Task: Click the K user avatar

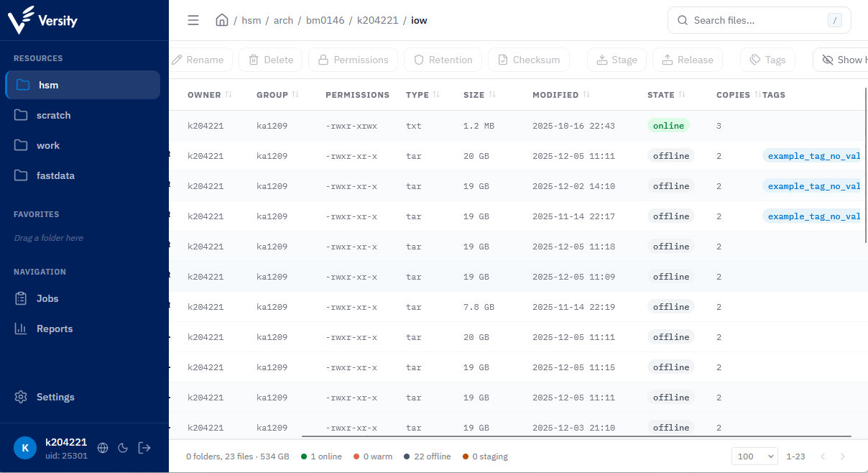Action: point(25,448)
